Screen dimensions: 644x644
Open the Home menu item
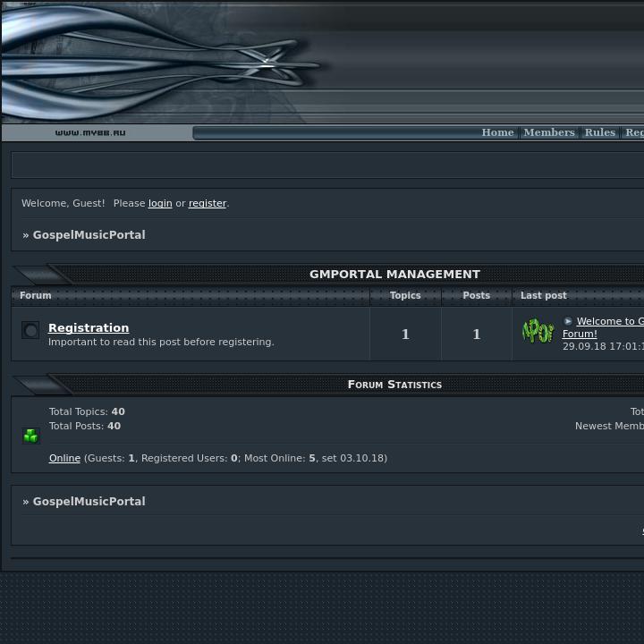(497, 132)
